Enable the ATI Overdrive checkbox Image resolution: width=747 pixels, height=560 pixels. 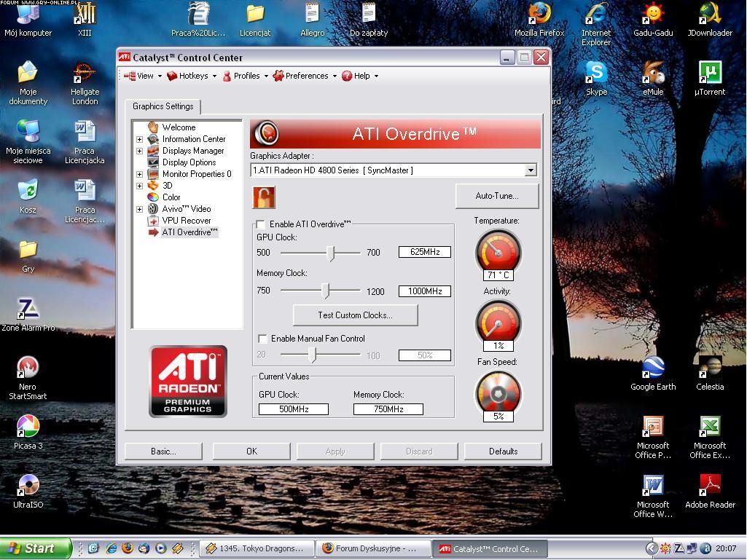[261, 224]
